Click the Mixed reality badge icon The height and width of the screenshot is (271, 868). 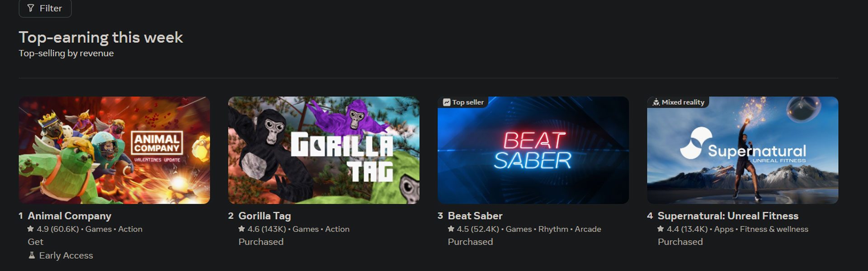tap(656, 103)
